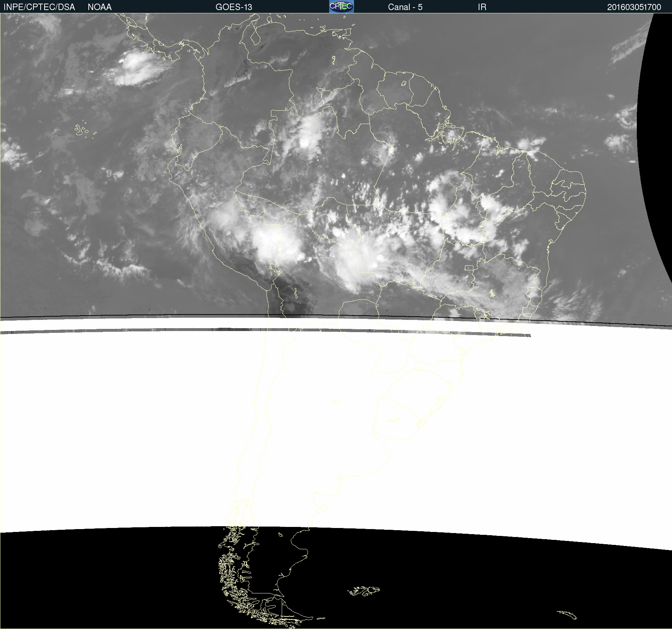Click the 201603051700 timestamp
The image size is (672, 629).
634,7
